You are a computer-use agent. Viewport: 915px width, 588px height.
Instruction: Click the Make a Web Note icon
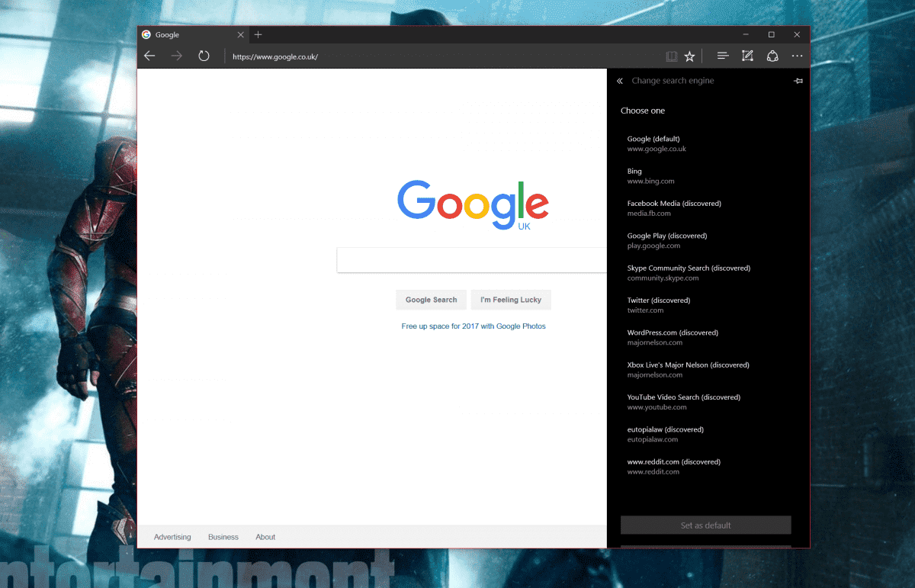(747, 56)
